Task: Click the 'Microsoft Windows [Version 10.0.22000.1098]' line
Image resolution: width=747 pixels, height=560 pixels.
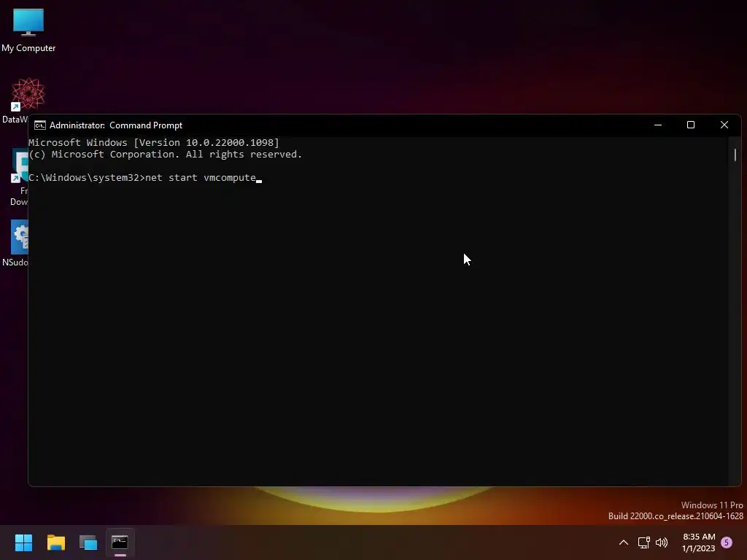Action: [x=153, y=142]
